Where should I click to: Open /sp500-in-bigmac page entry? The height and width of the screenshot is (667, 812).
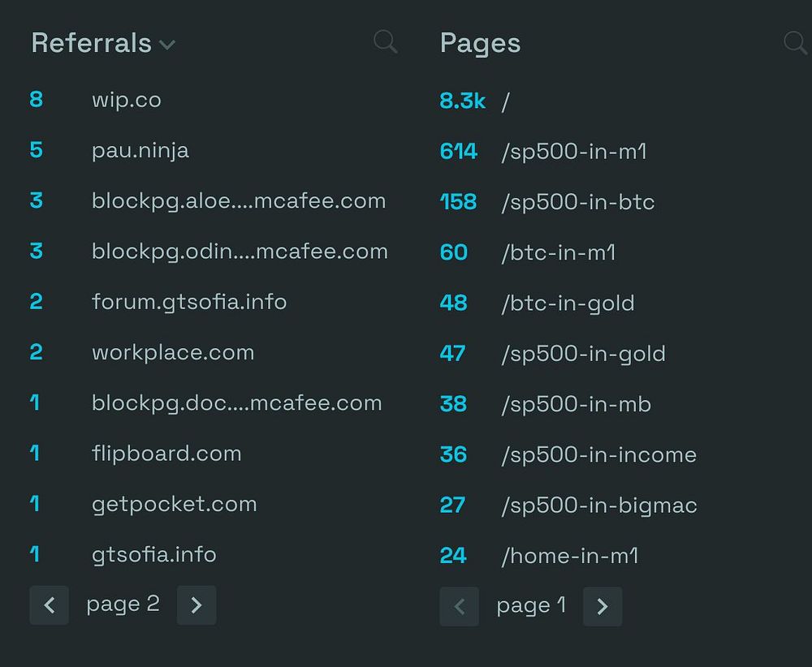point(598,506)
